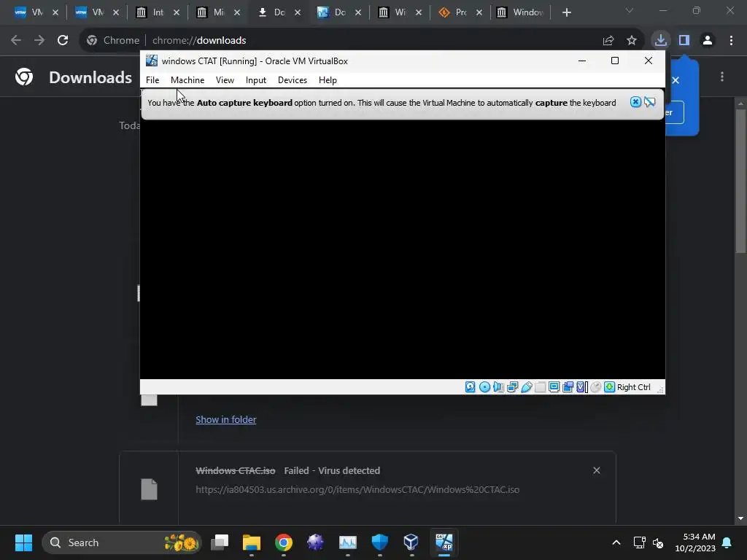This screenshot has width=747, height=560.
Task: Open the Chrome three-dot menu
Action: point(731,41)
